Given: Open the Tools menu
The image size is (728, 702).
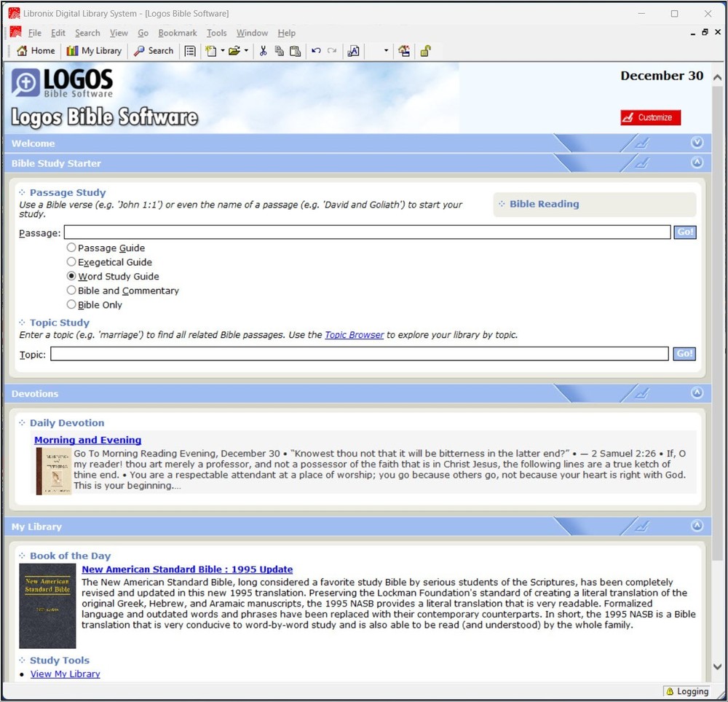Looking at the screenshot, I should click(x=216, y=33).
